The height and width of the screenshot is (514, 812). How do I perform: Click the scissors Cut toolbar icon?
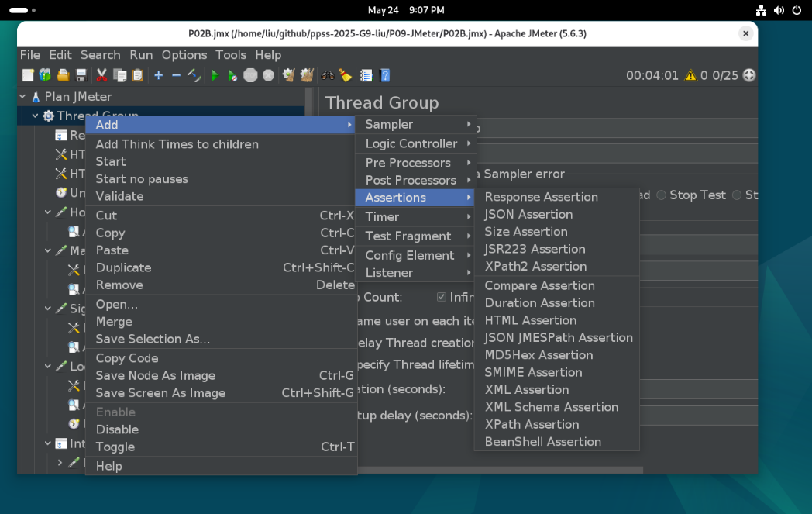click(101, 76)
